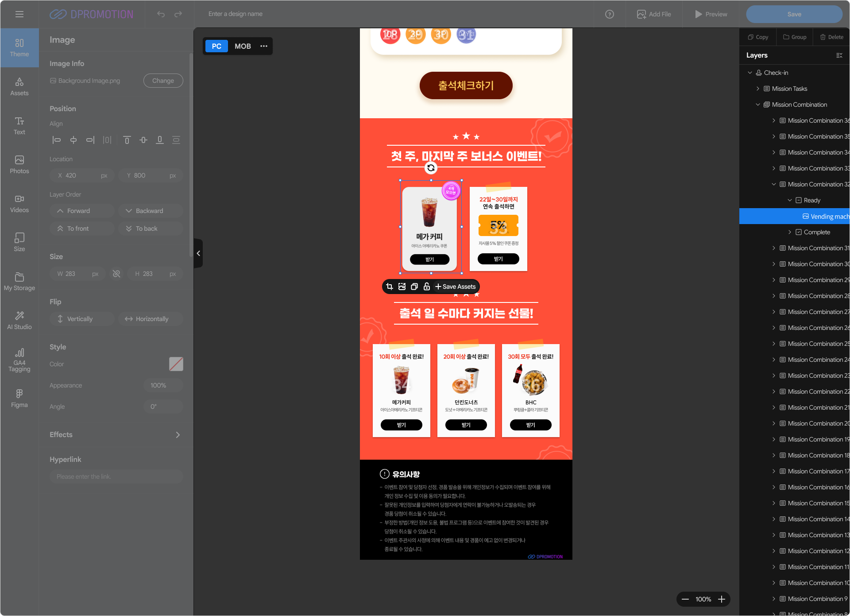Distribute selection horizontally

click(x=107, y=140)
